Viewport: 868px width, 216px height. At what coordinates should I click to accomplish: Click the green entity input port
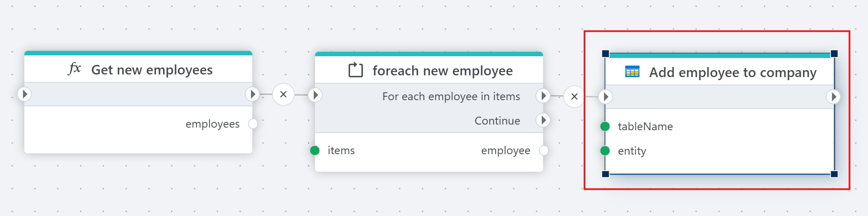pyautogui.click(x=605, y=151)
